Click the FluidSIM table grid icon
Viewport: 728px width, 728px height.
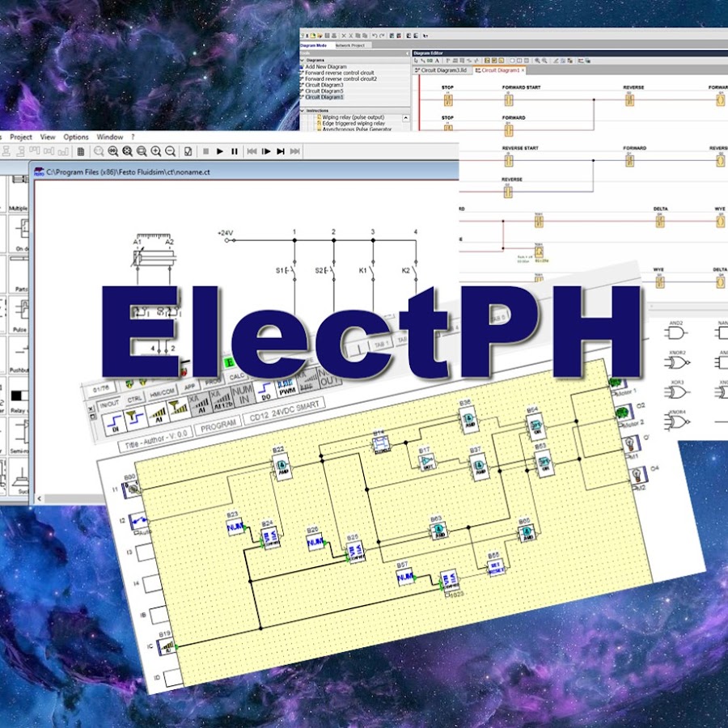tap(81, 151)
